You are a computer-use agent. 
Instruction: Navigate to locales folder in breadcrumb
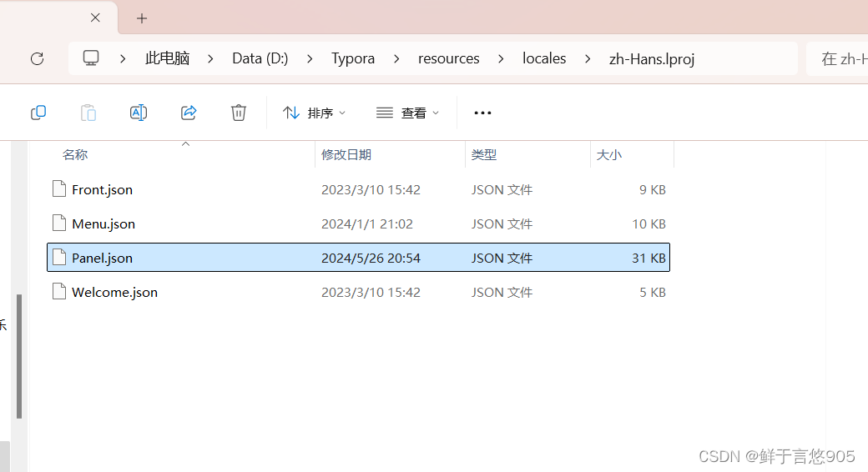pyautogui.click(x=544, y=58)
